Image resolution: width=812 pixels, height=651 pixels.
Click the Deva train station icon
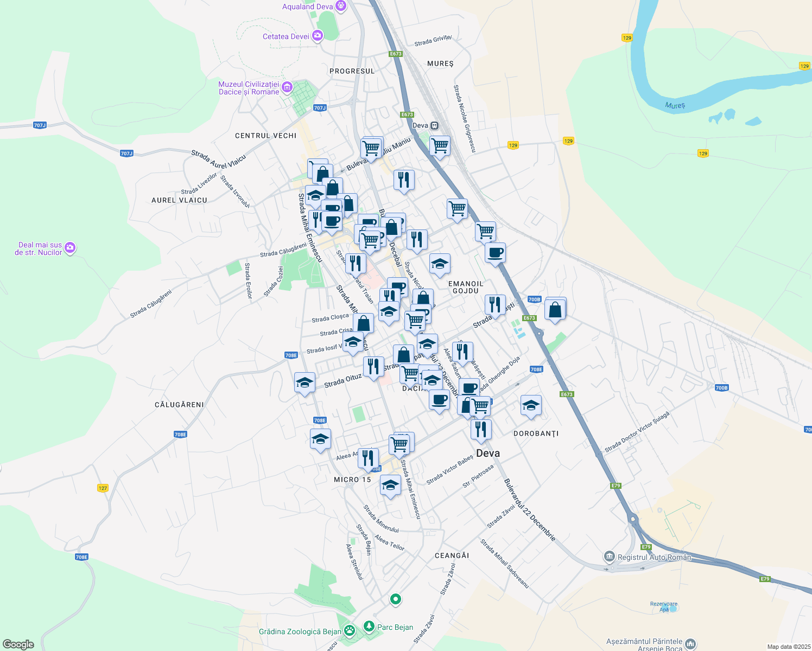434,125
